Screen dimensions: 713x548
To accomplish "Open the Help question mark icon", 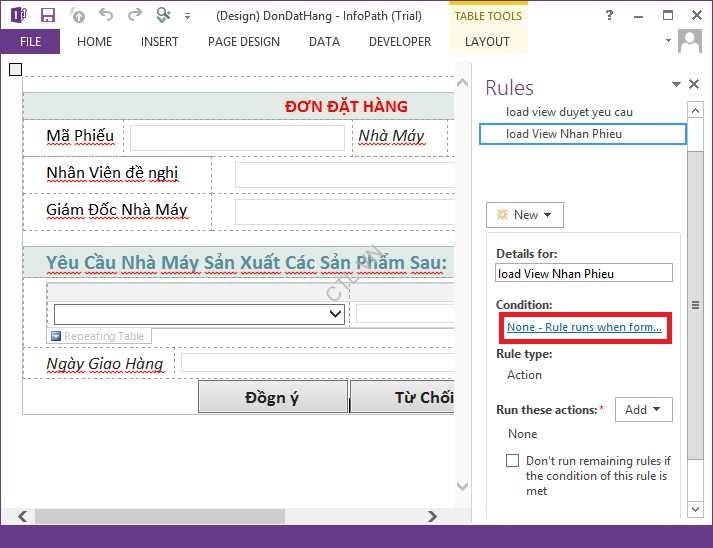I will coord(610,15).
